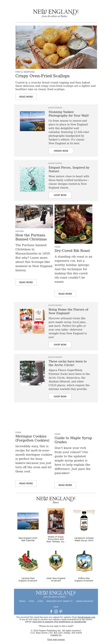Screen dimensions: 112x644
Task: Open the Instagram icon in footer
Action: pos(56,611)
